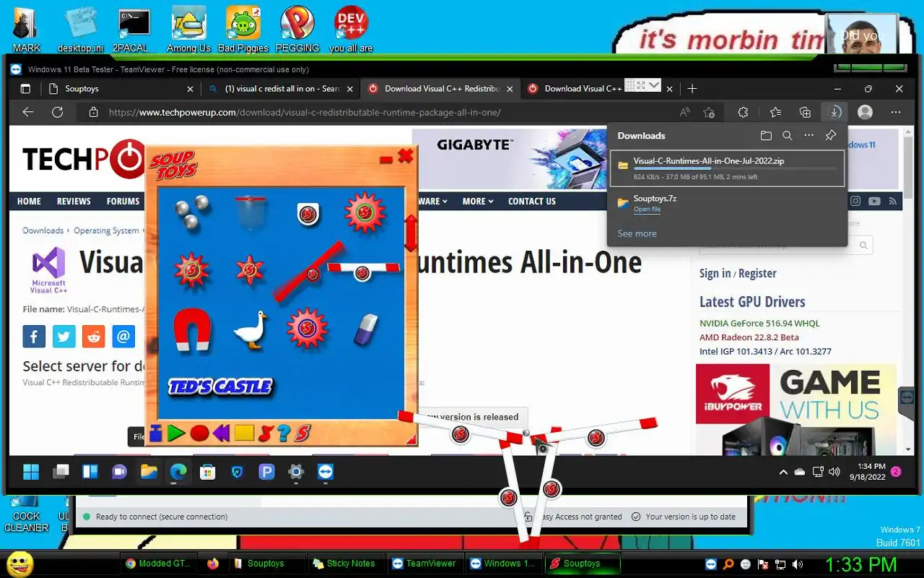924x578 pixels.
Task: Open the blue question mark help
Action: (x=284, y=433)
